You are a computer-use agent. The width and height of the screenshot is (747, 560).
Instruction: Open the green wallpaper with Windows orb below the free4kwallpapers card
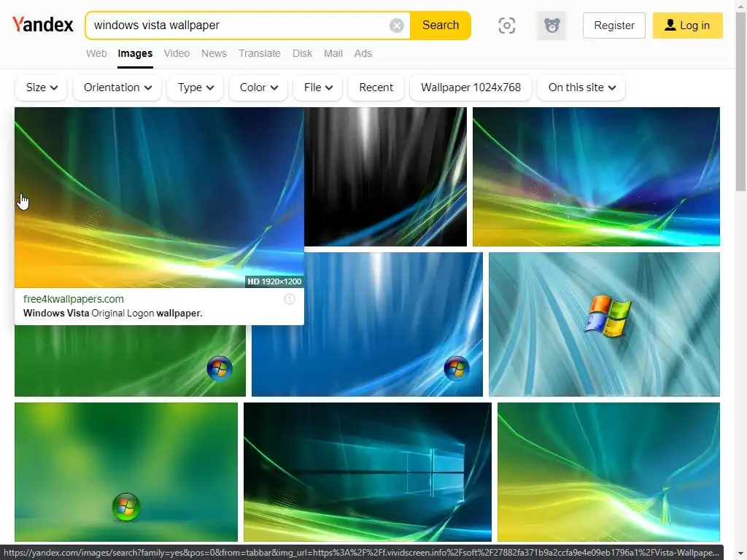point(130,360)
